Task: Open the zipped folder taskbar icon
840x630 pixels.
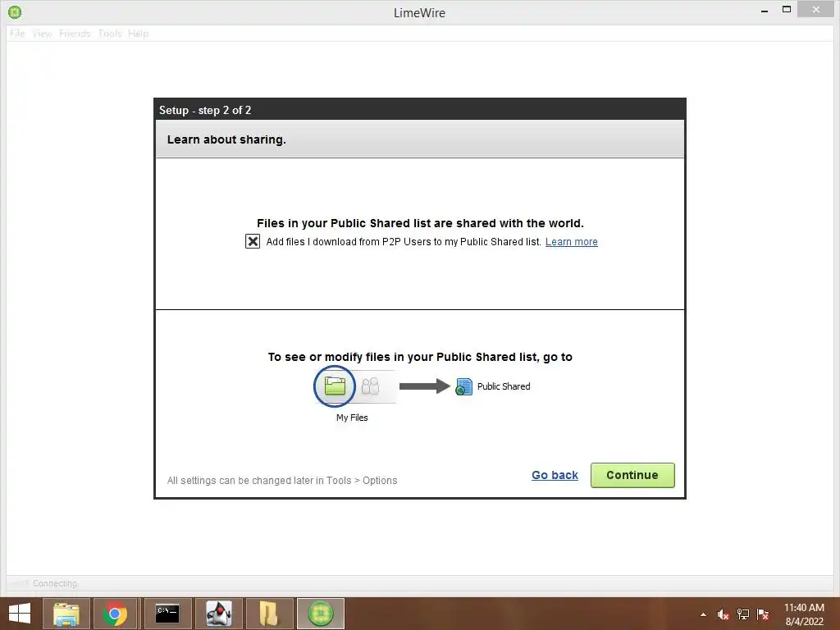Action: tap(269, 614)
